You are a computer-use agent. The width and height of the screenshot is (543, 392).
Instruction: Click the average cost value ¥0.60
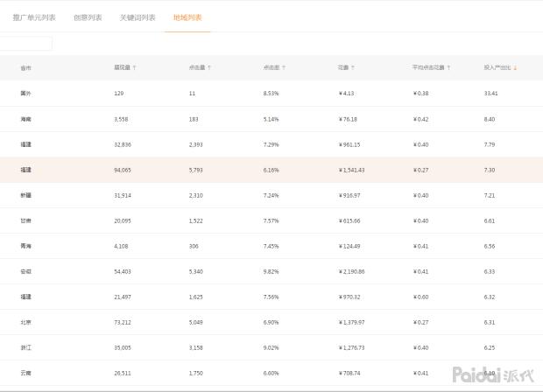[420, 297]
